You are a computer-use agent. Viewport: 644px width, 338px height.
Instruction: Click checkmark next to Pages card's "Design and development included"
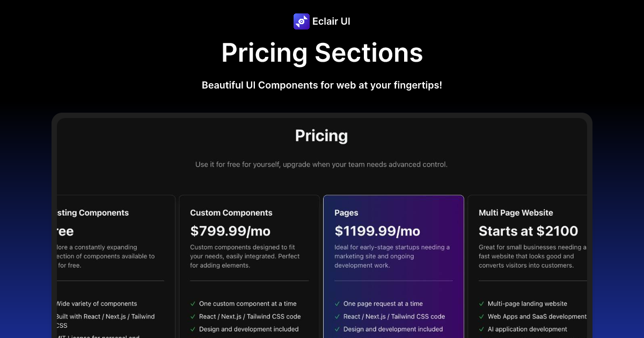337,329
